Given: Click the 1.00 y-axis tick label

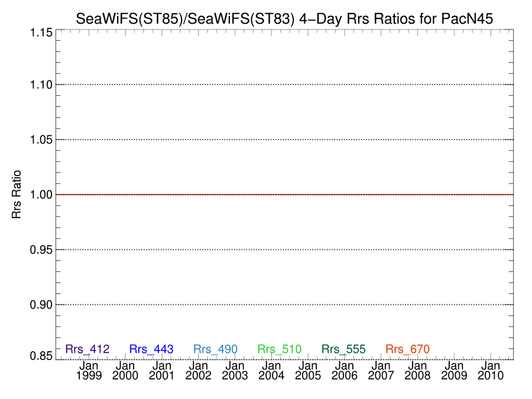Looking at the screenshot, I should (41, 194).
